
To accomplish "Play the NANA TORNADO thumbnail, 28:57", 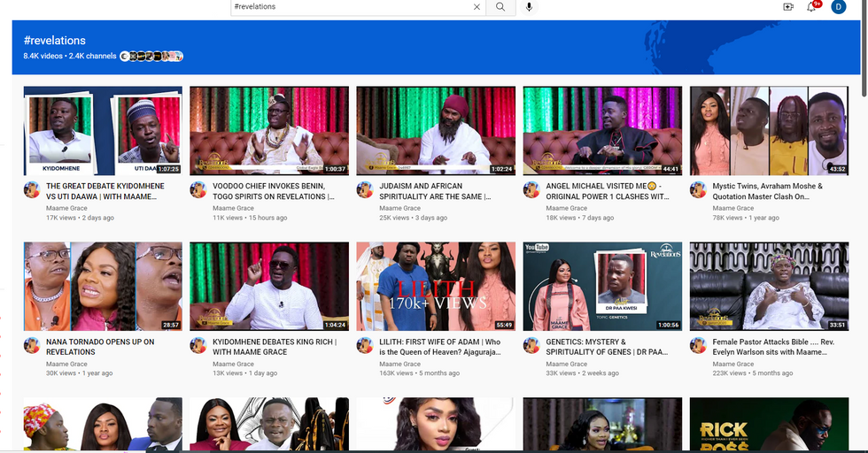I will [103, 287].
